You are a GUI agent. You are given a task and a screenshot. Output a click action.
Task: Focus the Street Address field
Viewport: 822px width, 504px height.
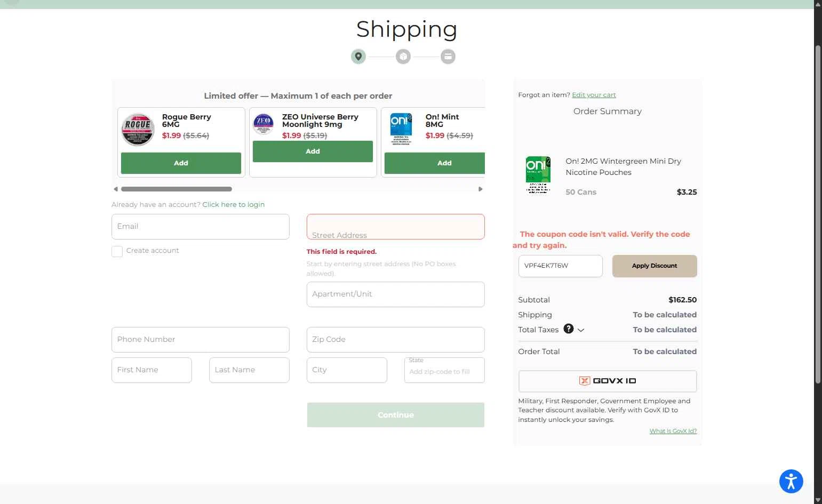[x=396, y=227]
